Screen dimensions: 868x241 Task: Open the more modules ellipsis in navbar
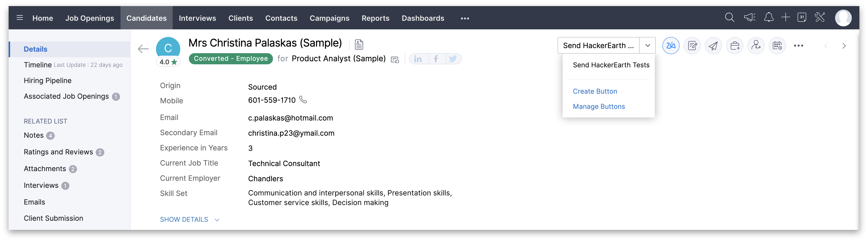(465, 18)
